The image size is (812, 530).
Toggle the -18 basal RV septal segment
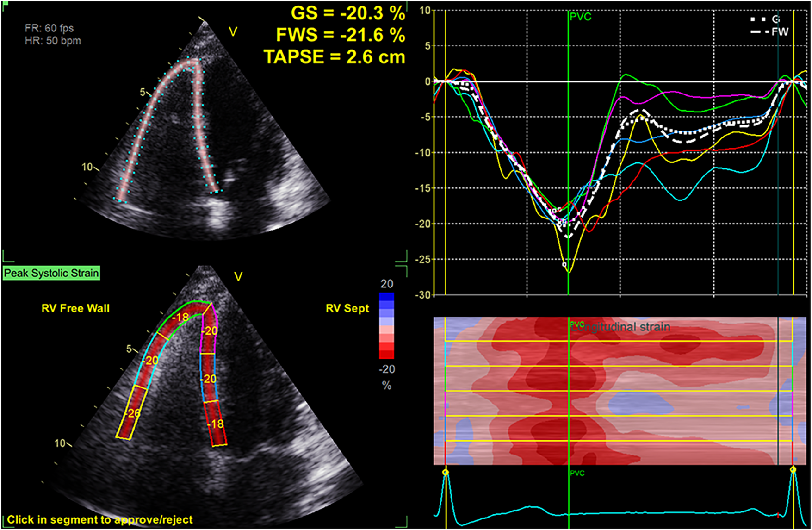pyautogui.click(x=214, y=422)
